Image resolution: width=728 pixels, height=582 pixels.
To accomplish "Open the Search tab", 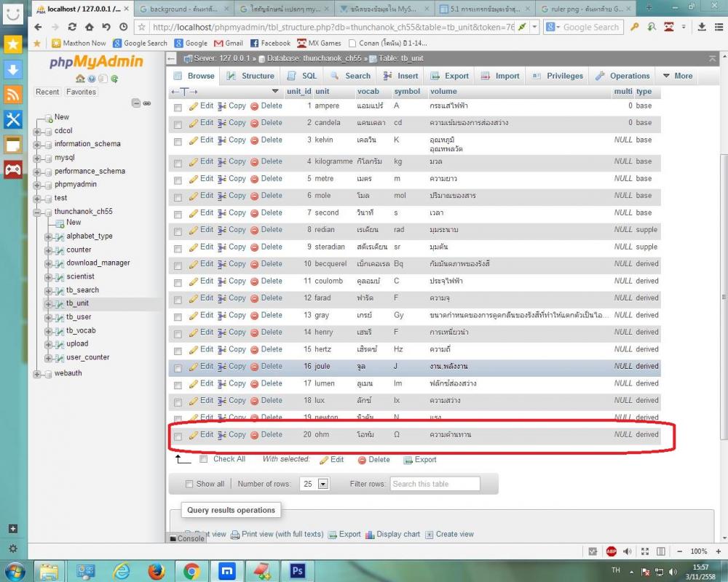I will click(351, 76).
